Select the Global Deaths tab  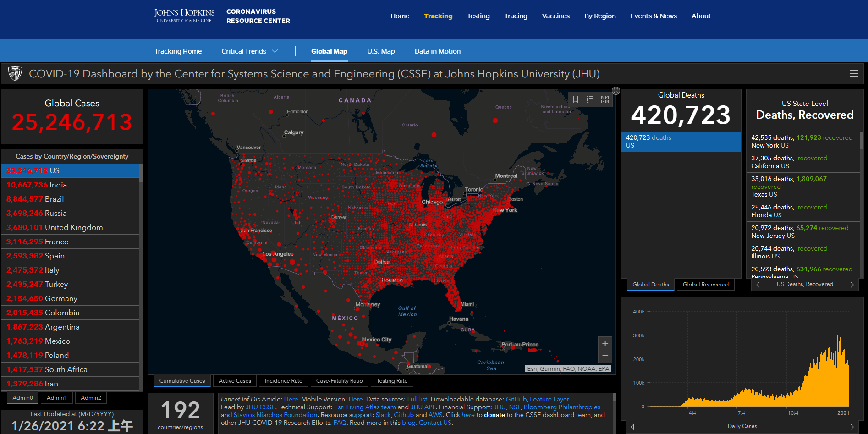(651, 285)
